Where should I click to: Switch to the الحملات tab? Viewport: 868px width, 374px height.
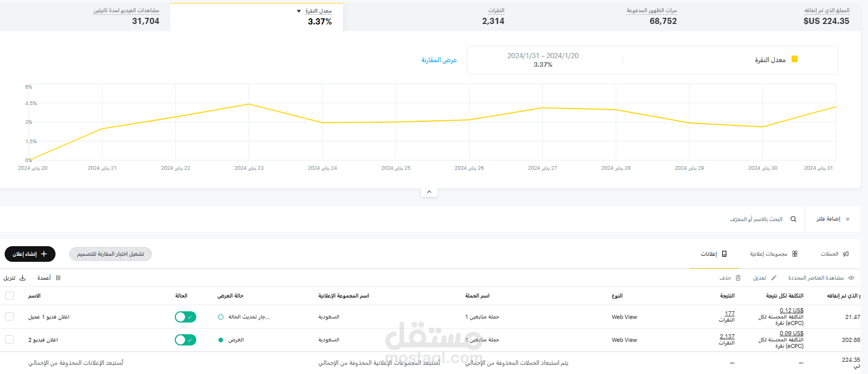(x=834, y=254)
